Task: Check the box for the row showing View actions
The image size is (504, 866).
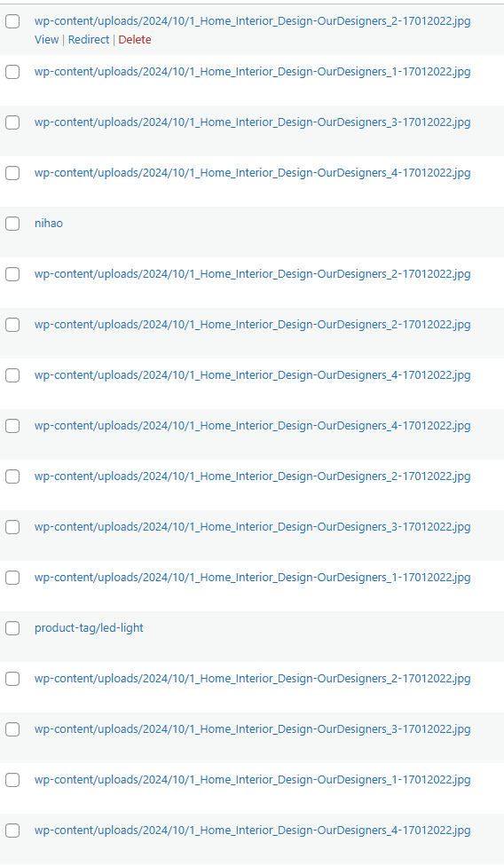Action: click(x=12, y=21)
